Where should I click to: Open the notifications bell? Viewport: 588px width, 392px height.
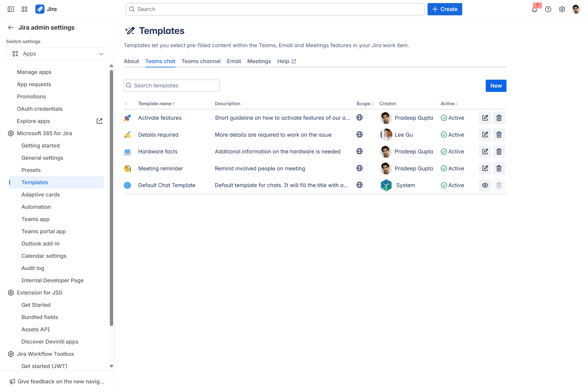[534, 9]
